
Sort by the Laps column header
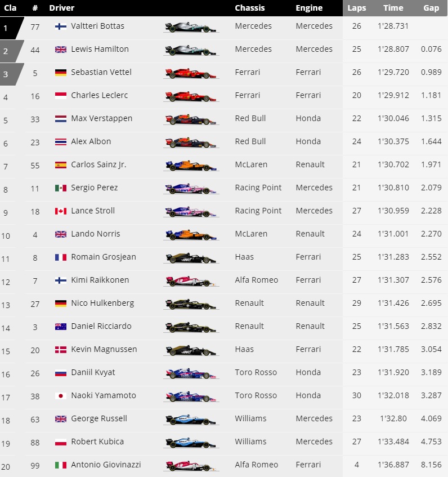pyautogui.click(x=356, y=8)
